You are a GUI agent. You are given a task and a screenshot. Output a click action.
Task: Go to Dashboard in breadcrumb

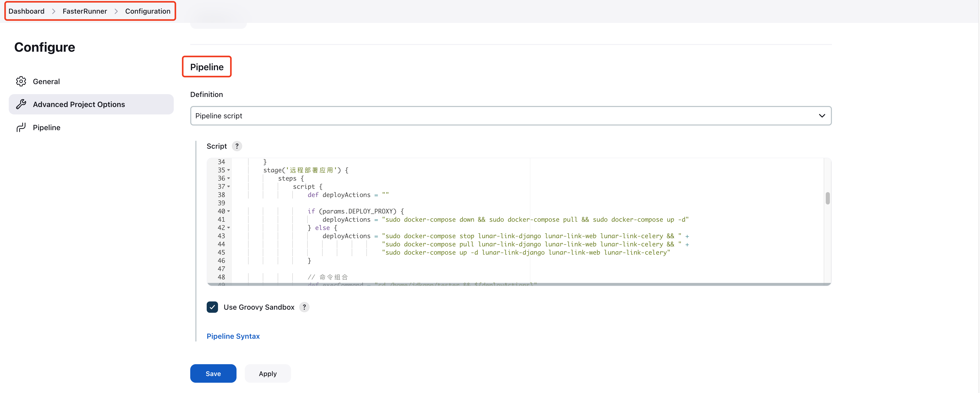click(x=26, y=11)
